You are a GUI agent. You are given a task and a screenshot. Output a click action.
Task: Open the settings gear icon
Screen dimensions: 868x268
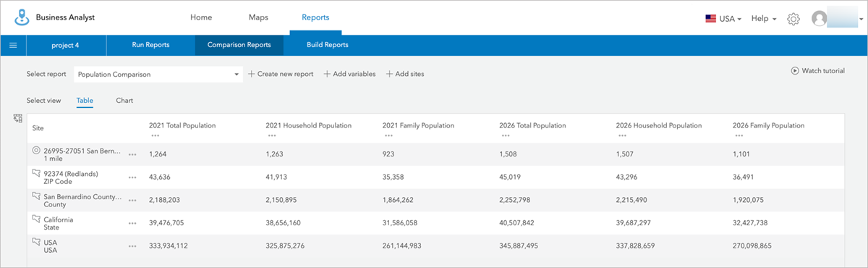click(793, 18)
